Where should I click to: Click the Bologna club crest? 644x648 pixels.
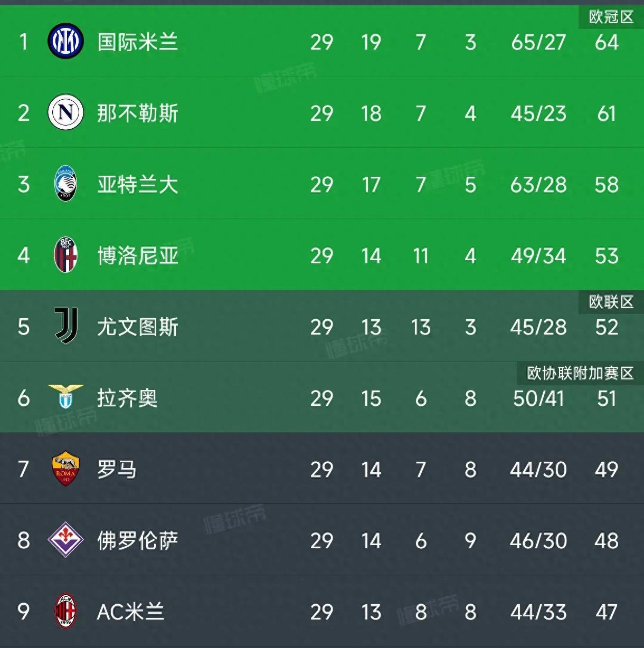tap(66, 255)
